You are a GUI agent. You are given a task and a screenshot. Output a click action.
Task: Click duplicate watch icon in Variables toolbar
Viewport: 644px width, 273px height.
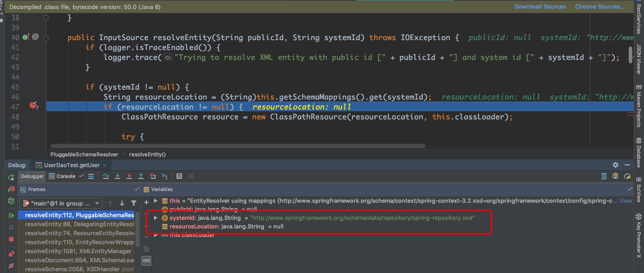(x=146, y=249)
